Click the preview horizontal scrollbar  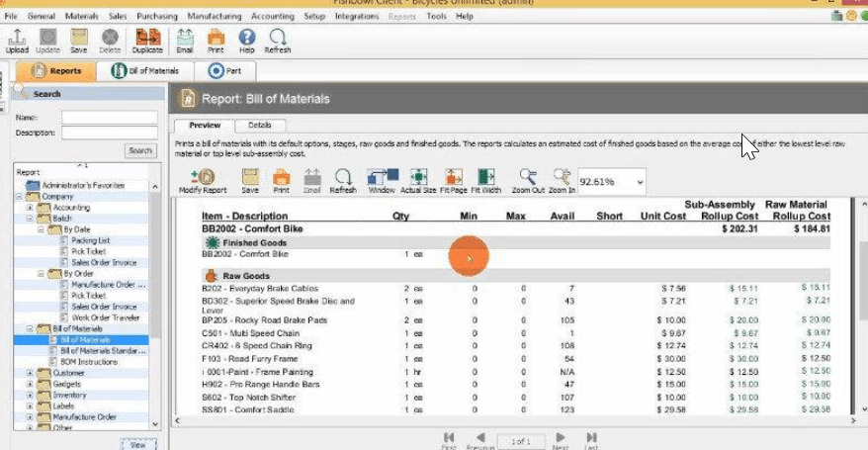click(x=515, y=420)
